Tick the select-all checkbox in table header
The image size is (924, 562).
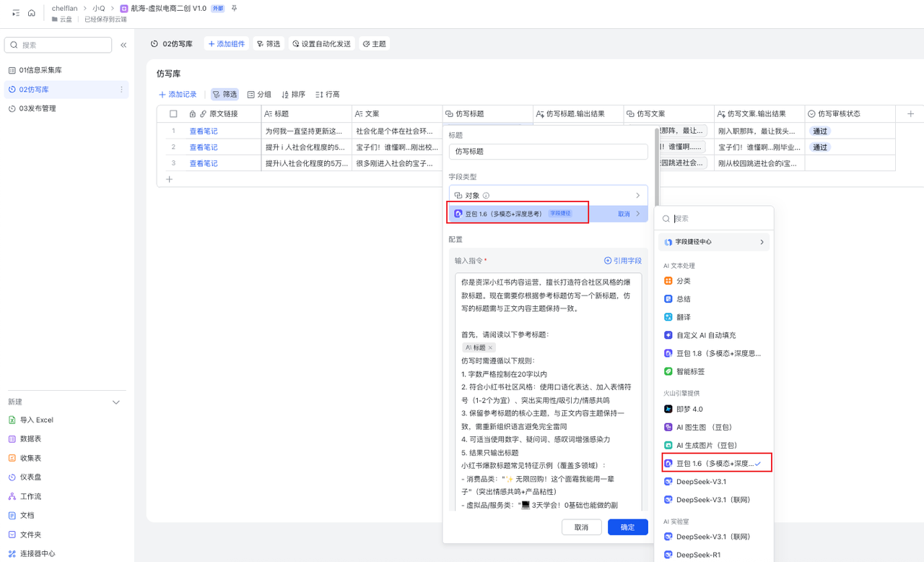tap(173, 114)
